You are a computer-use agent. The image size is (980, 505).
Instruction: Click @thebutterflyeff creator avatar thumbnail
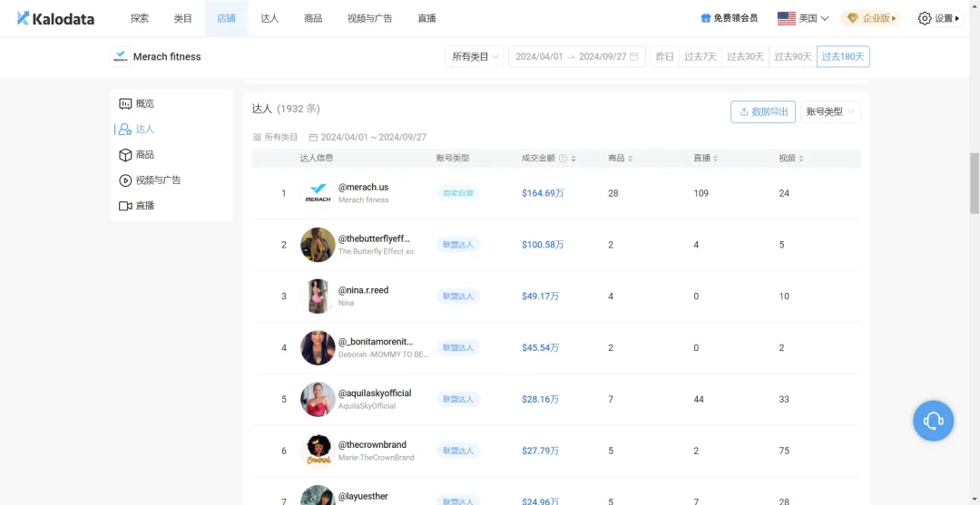point(318,245)
